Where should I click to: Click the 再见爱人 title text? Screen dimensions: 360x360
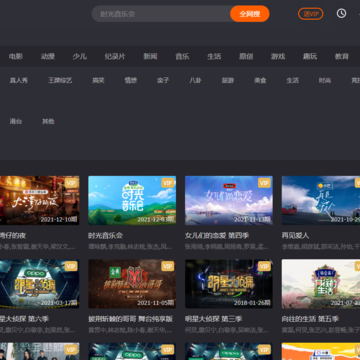[x=295, y=236]
